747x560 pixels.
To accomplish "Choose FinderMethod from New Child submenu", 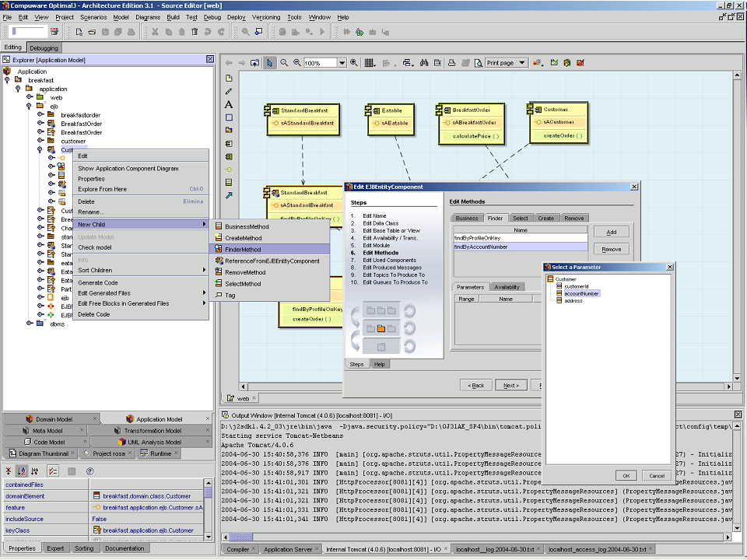I will [x=270, y=249].
